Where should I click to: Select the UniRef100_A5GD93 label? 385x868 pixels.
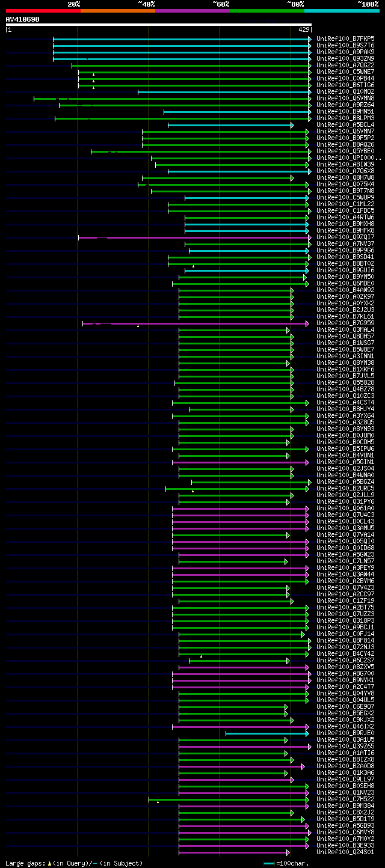tap(345, 826)
